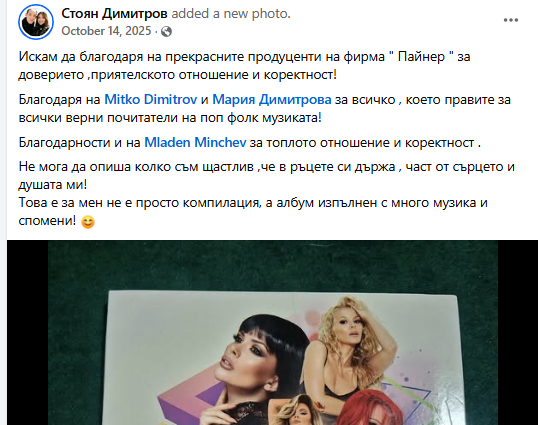Click the 'added a new photo.' text

click(x=231, y=13)
